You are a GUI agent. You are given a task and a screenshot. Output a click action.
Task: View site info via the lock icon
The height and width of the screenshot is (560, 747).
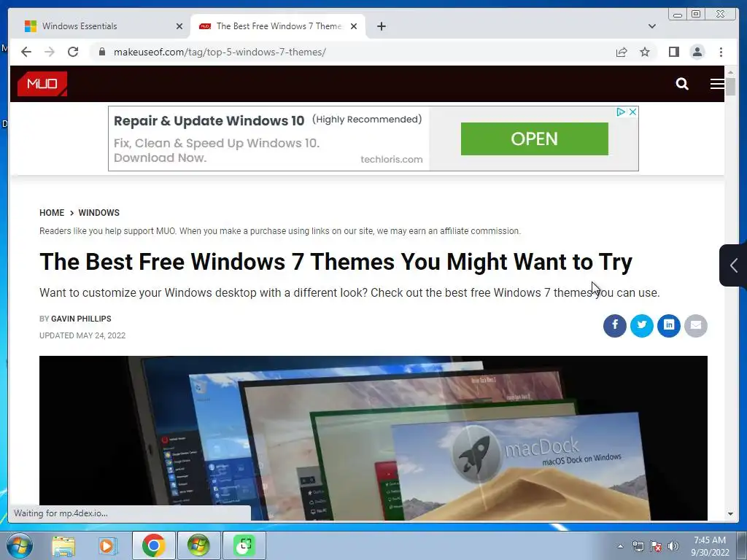pyautogui.click(x=101, y=52)
